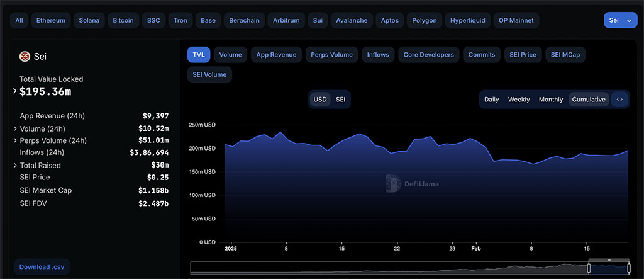Click the embed code icon button
This screenshot has width=644, height=279.
(619, 99)
